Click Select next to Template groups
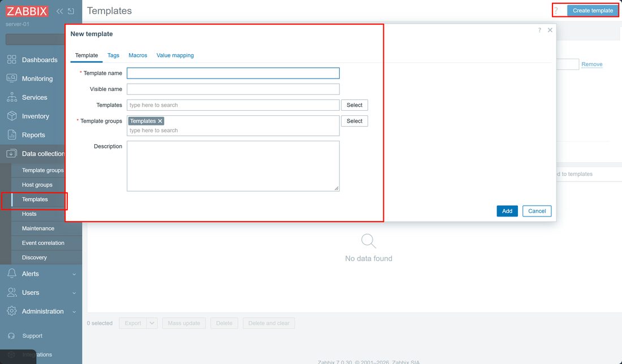 tap(354, 121)
